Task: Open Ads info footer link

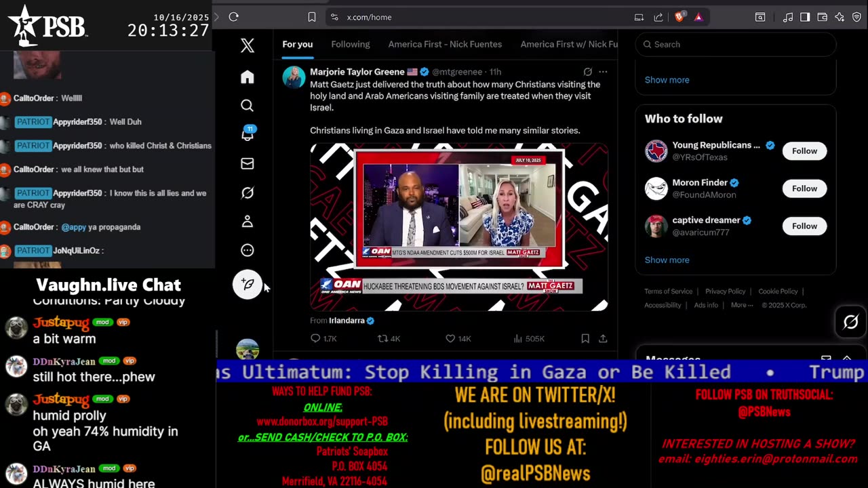Action: pyautogui.click(x=706, y=305)
